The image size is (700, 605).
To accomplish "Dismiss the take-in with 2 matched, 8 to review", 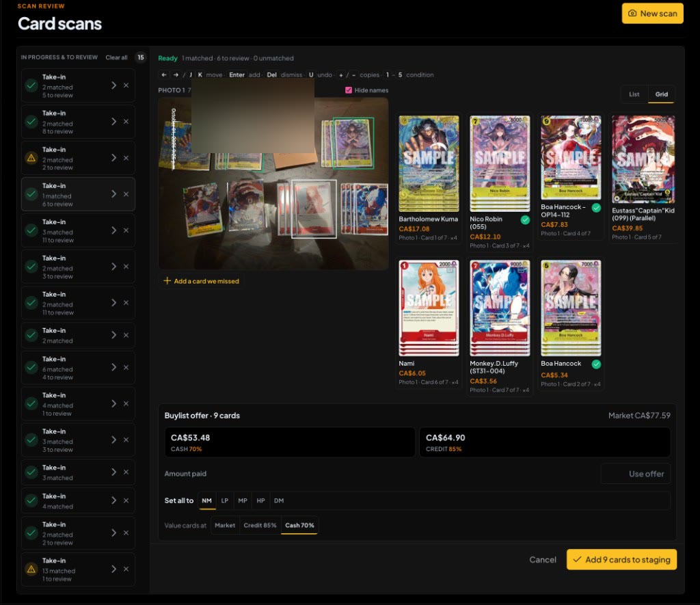I will 126,122.
